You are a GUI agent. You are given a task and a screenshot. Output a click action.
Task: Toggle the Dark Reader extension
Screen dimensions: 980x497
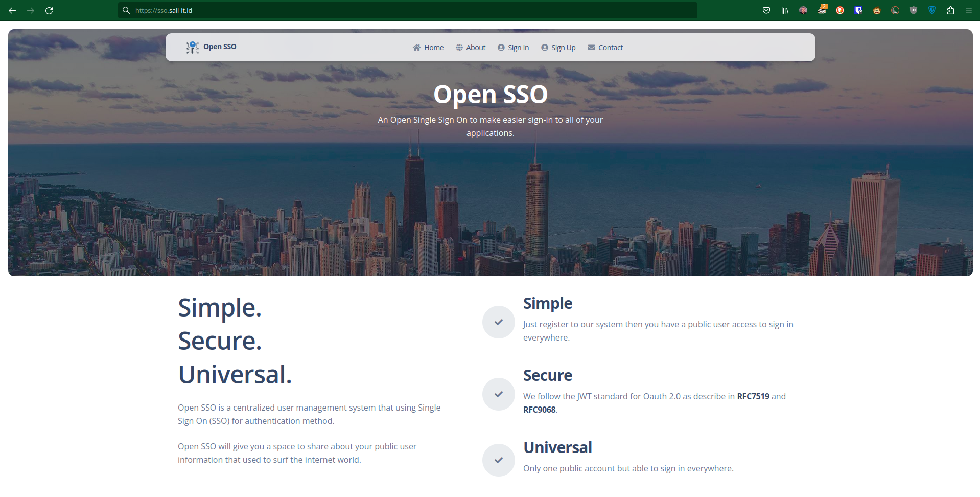(895, 10)
